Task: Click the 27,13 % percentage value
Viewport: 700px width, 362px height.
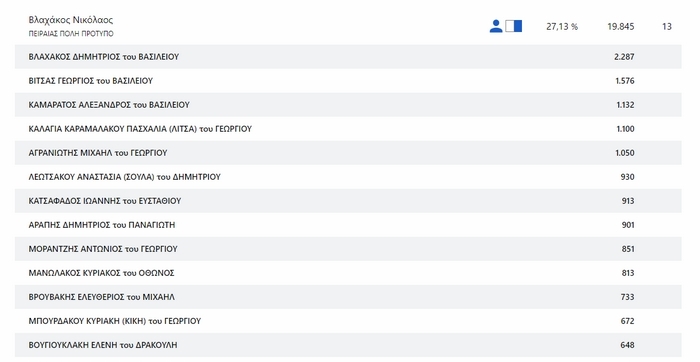Action: coord(562,26)
